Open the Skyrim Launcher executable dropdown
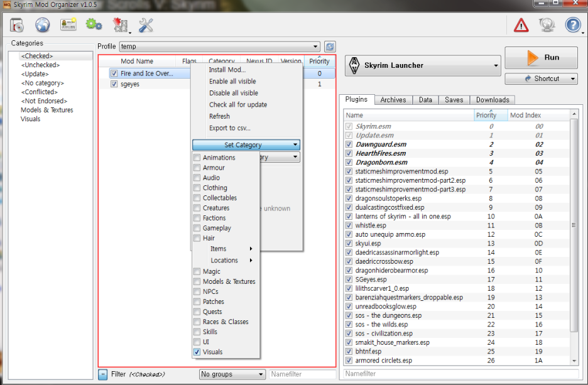Viewport: 588px width, 385px height. [423, 65]
